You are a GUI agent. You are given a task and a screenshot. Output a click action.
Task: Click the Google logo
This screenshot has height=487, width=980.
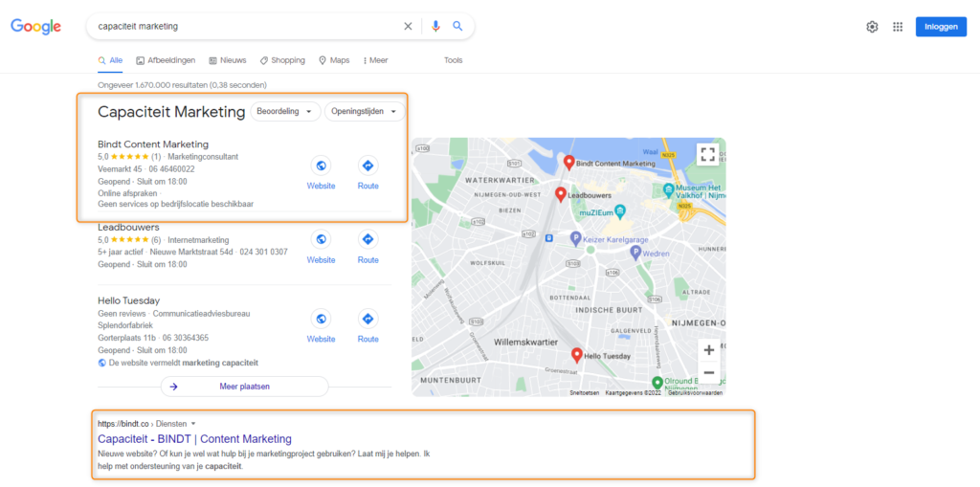click(35, 26)
